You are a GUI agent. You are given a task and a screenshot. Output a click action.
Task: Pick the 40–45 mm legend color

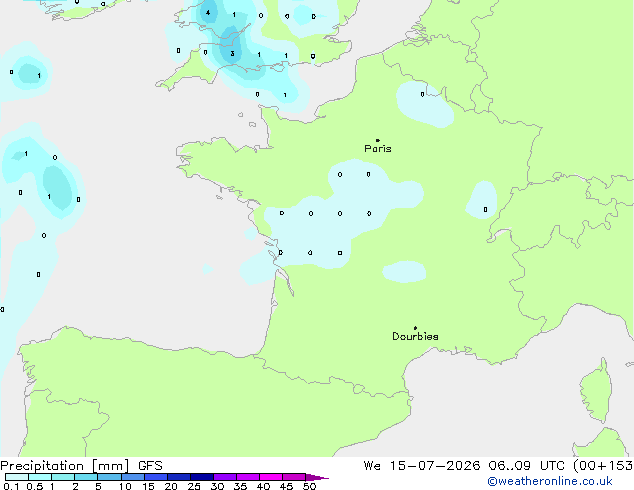coord(271,477)
